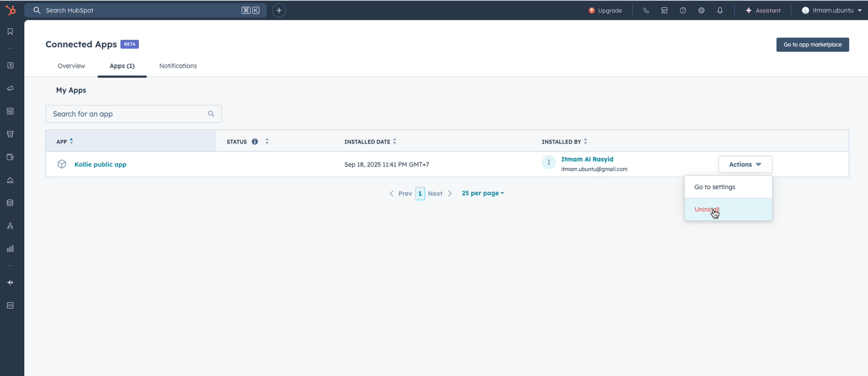Select Uninstall from the actions menu
Image resolution: width=868 pixels, height=376 pixels.
point(707,209)
